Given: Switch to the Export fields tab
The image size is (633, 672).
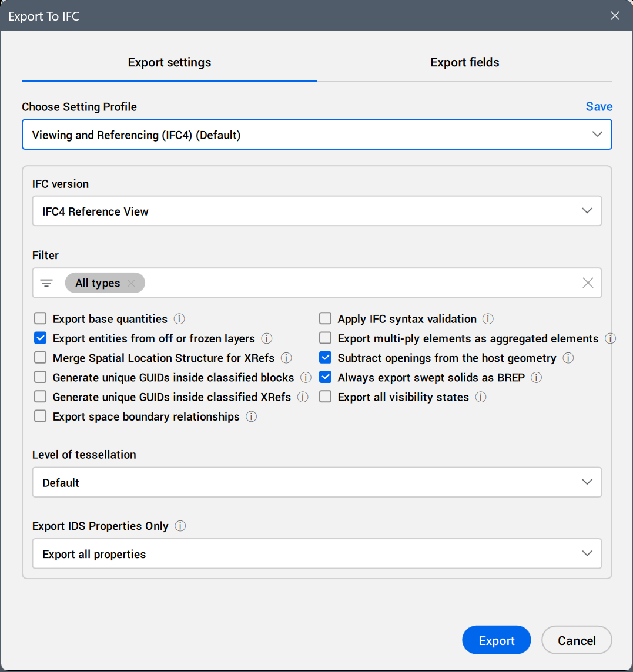Looking at the screenshot, I should pyautogui.click(x=464, y=62).
